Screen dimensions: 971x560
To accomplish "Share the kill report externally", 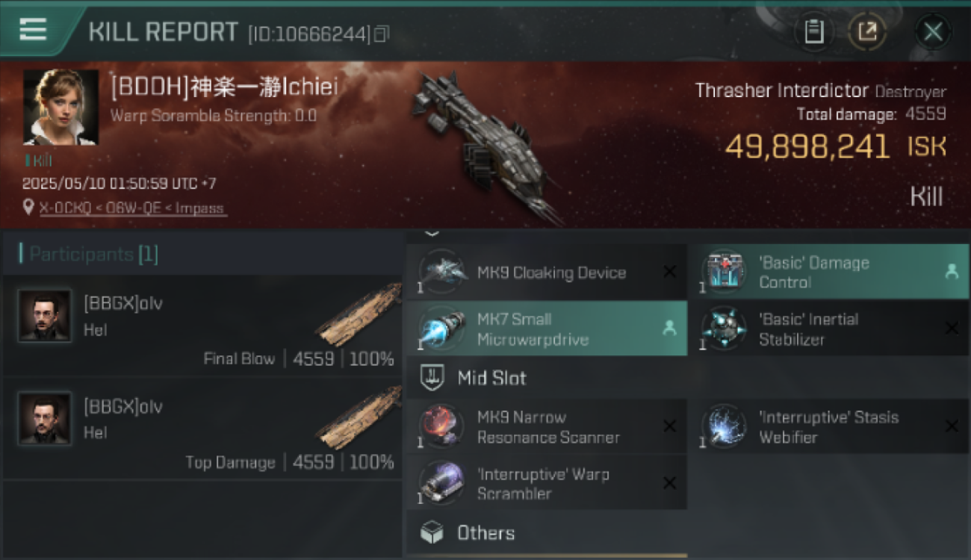I will [x=866, y=32].
